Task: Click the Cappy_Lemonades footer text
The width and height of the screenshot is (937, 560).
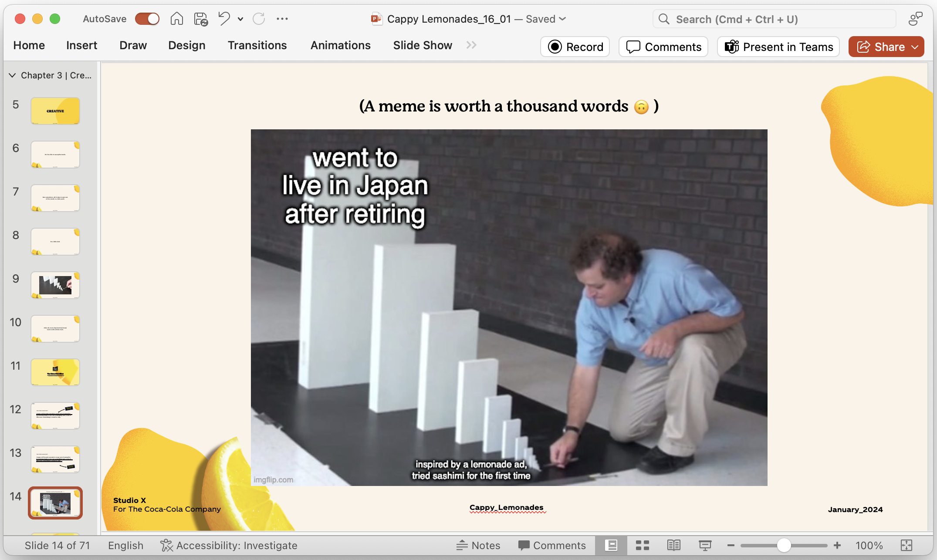Action: (x=507, y=507)
